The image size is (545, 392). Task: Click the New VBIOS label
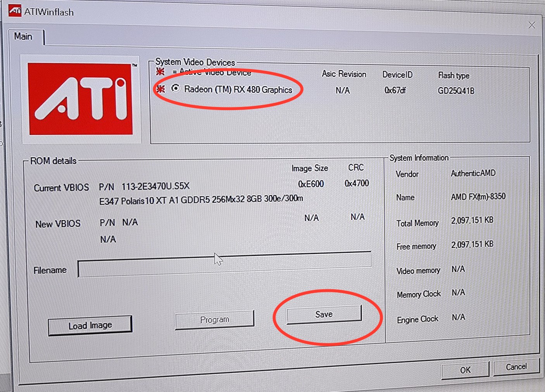(58, 224)
